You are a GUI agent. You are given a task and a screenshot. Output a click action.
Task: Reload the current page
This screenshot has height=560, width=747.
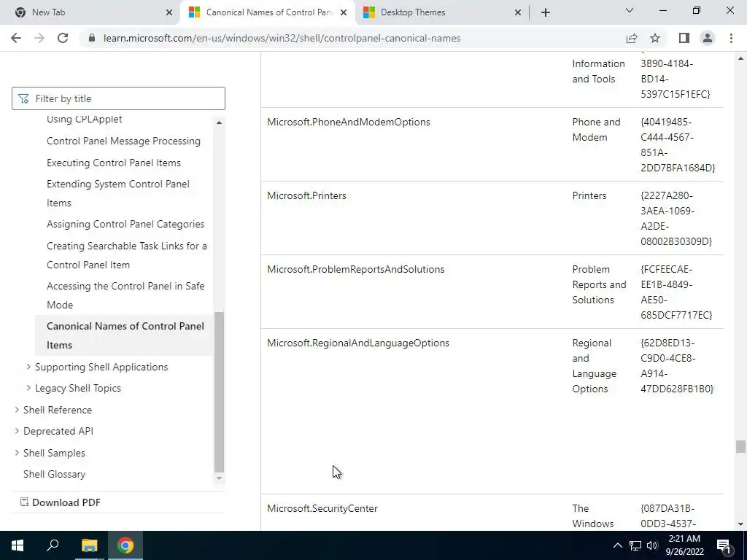(63, 38)
